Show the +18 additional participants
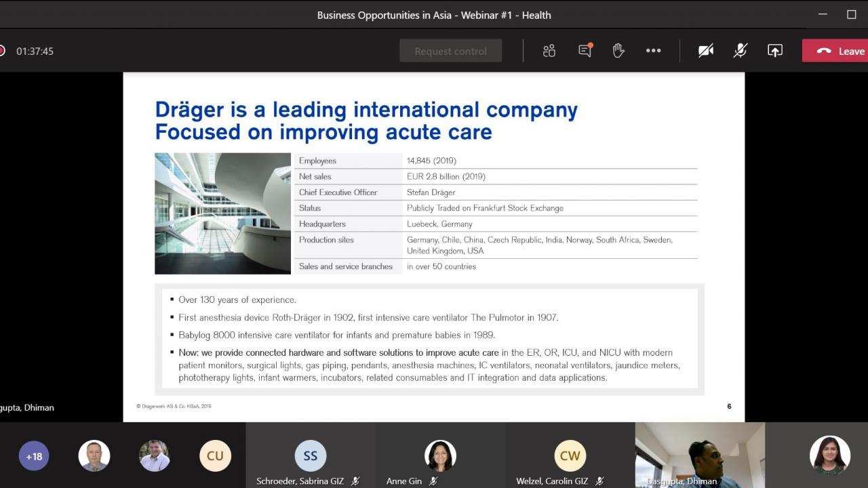868x488 pixels. click(34, 456)
